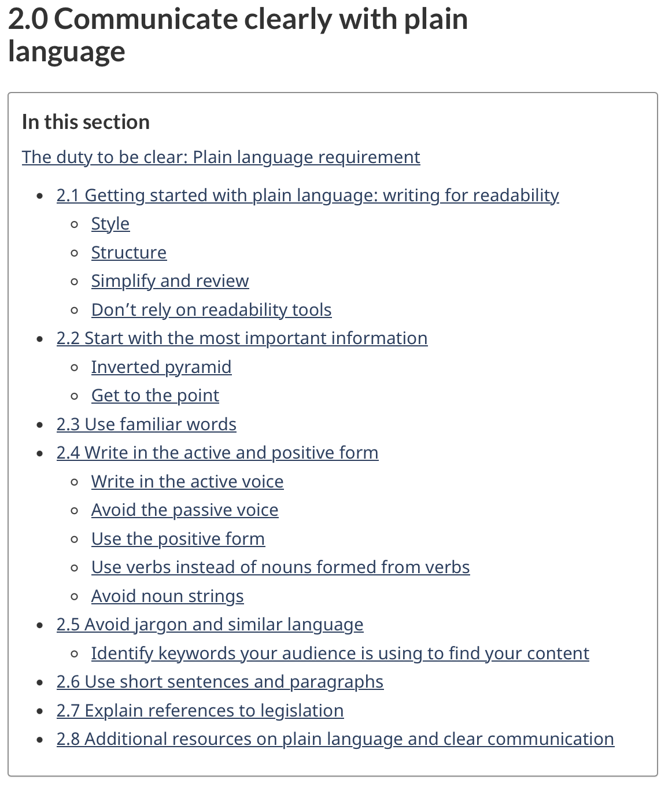672x790 pixels.
Task: Click 'Write in the active voice'
Action: (x=187, y=481)
